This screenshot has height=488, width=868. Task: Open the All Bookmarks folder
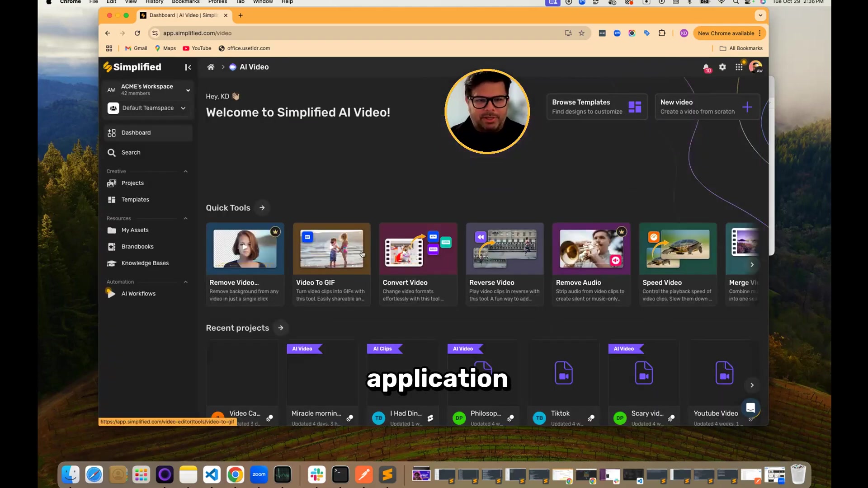[x=741, y=48]
